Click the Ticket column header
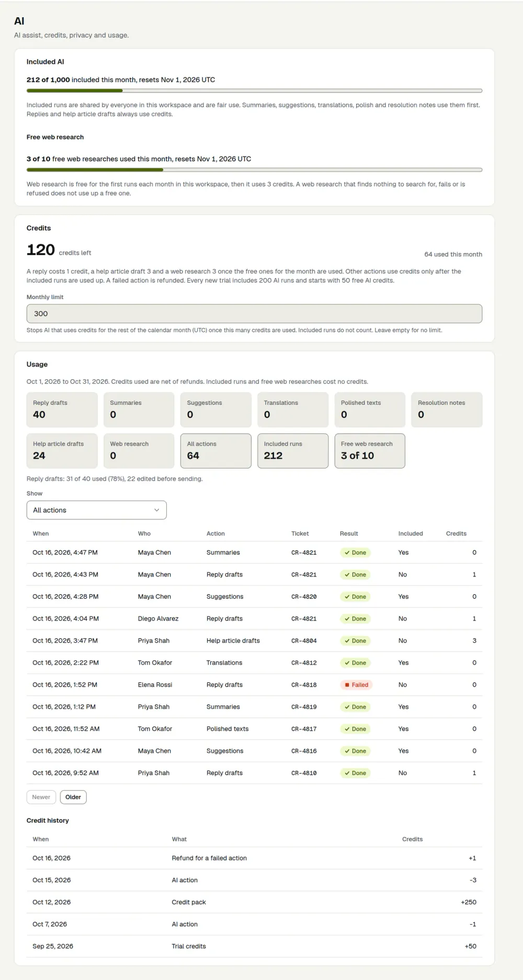This screenshot has width=523, height=980. (300, 533)
